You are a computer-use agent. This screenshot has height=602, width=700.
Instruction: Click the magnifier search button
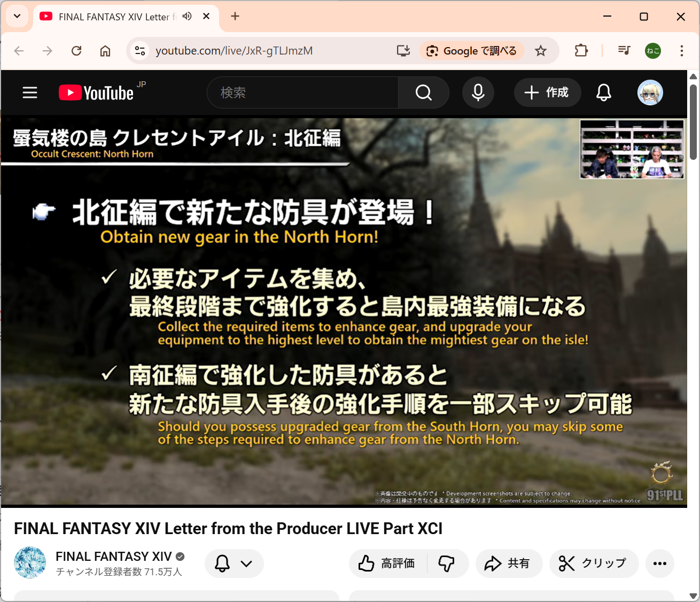(423, 92)
